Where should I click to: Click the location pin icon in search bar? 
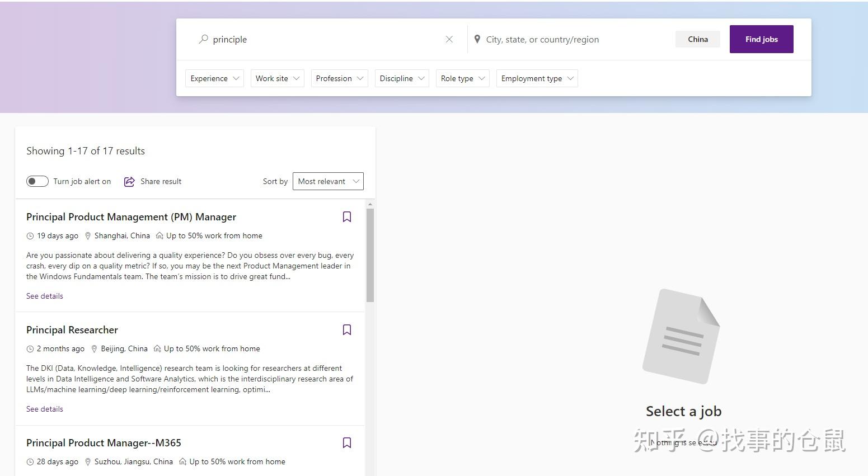(477, 39)
